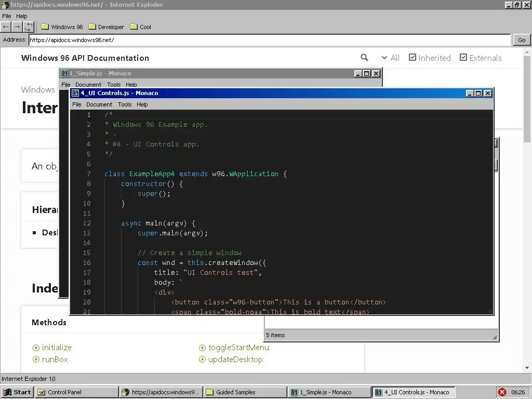The image size is (532, 399).
Task: Maximize the 4_UI Controls.js Monaco window
Action: point(478,93)
